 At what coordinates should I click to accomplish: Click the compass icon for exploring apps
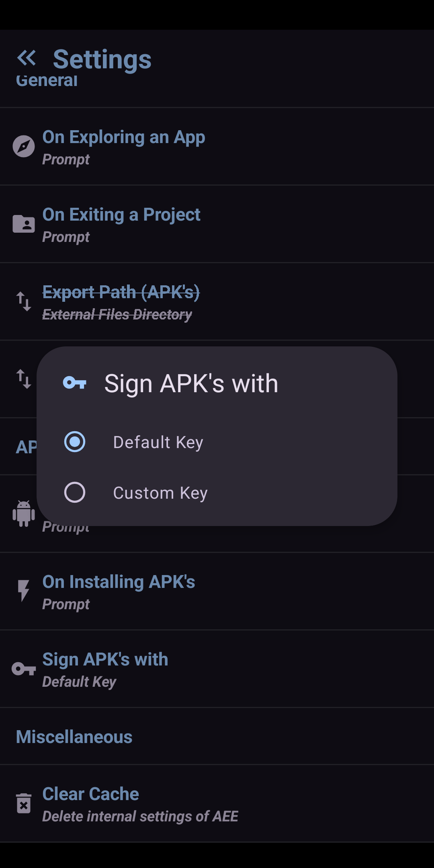(24, 146)
